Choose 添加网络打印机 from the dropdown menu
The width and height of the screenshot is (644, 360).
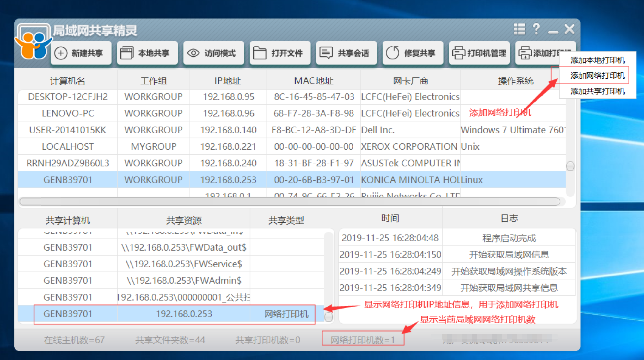pyautogui.click(x=598, y=75)
